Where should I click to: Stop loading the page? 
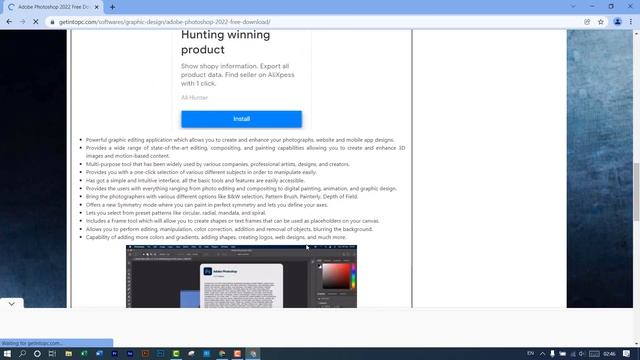36,22
